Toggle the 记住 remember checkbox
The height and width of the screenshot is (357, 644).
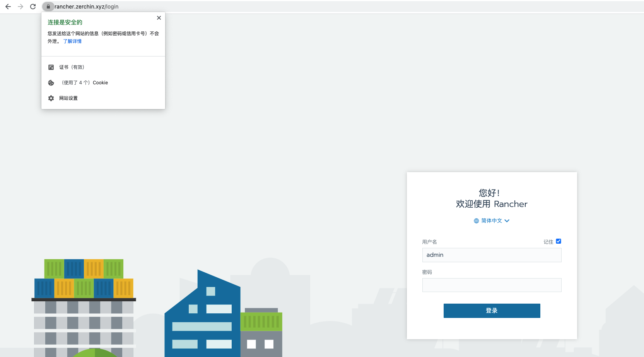click(x=559, y=241)
